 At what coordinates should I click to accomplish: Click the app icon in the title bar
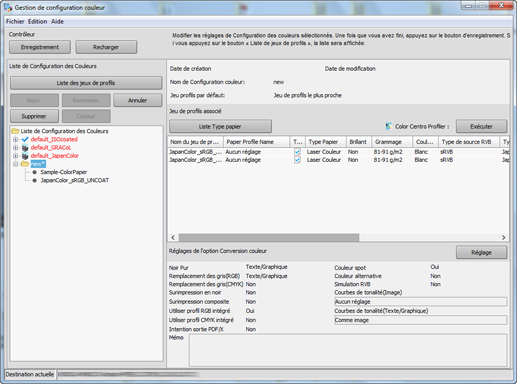(x=8, y=7)
